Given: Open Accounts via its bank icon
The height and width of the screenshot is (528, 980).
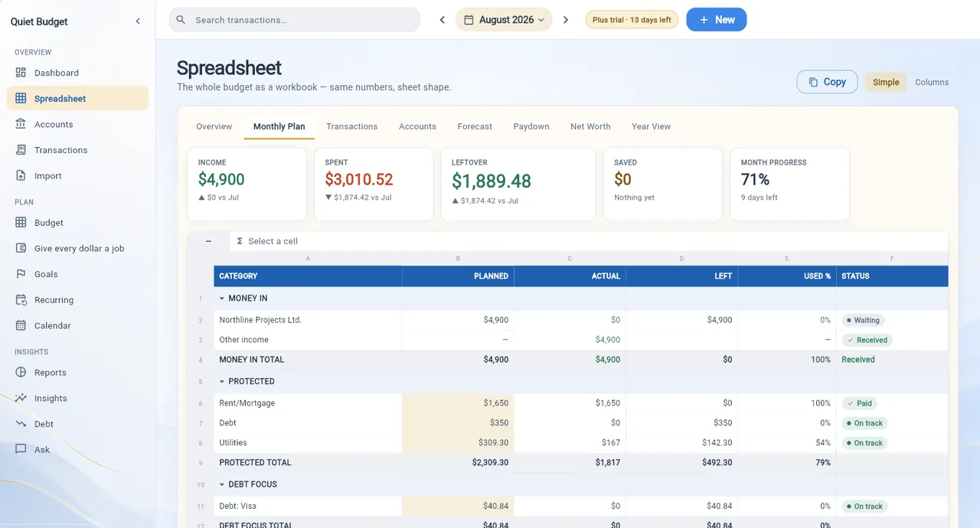Looking at the screenshot, I should point(21,124).
